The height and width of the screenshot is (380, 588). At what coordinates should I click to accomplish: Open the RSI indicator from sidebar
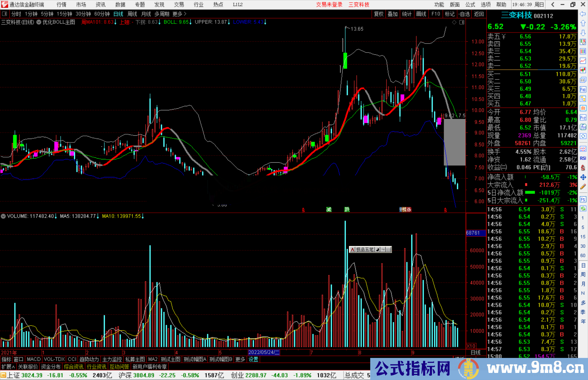(x=583, y=158)
